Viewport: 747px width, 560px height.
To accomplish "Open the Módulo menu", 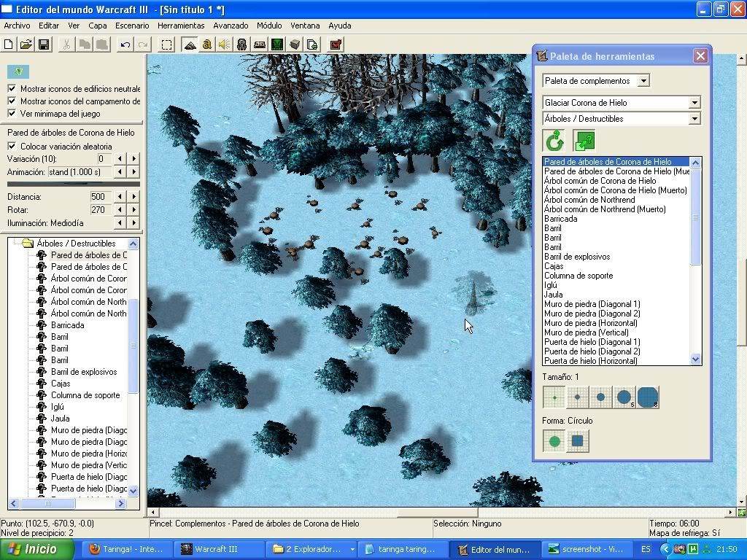I will (x=269, y=26).
